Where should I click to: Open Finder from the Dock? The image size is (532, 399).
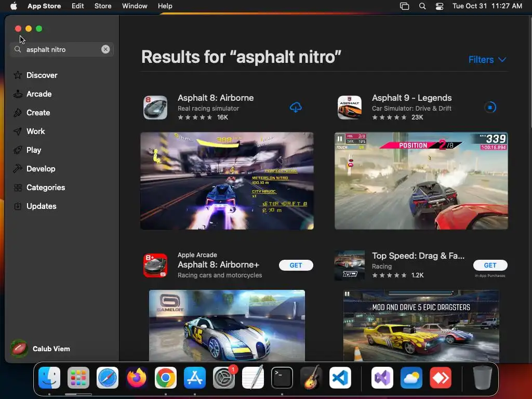coord(49,378)
